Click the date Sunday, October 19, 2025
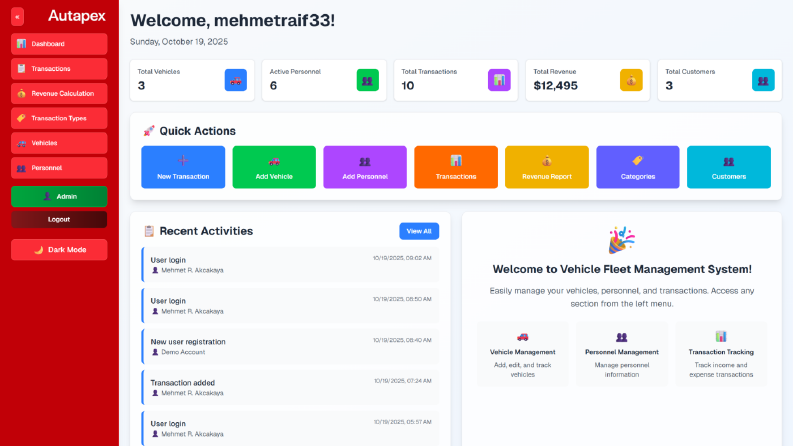Viewport: 793px width, 446px height. [x=179, y=42]
